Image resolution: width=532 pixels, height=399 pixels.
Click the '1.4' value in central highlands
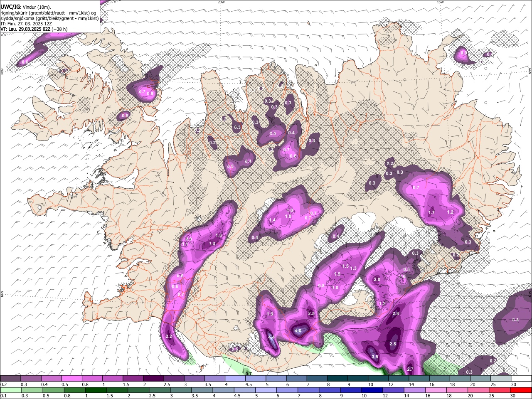pyautogui.click(x=273, y=220)
